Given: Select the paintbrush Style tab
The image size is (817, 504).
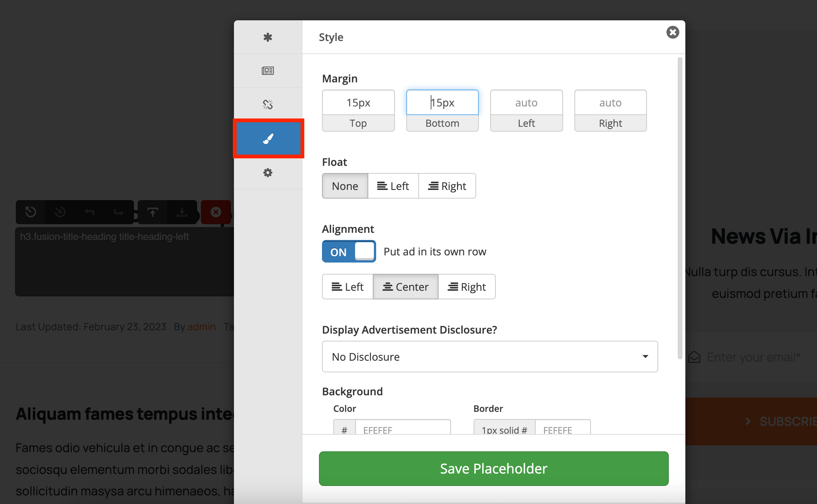Looking at the screenshot, I should coord(268,138).
